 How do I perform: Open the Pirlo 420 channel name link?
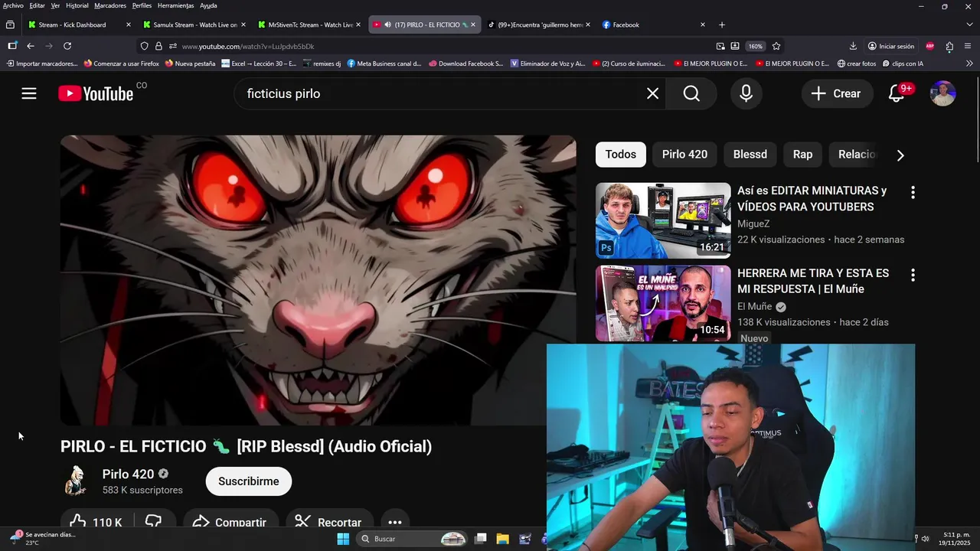pyautogui.click(x=128, y=474)
